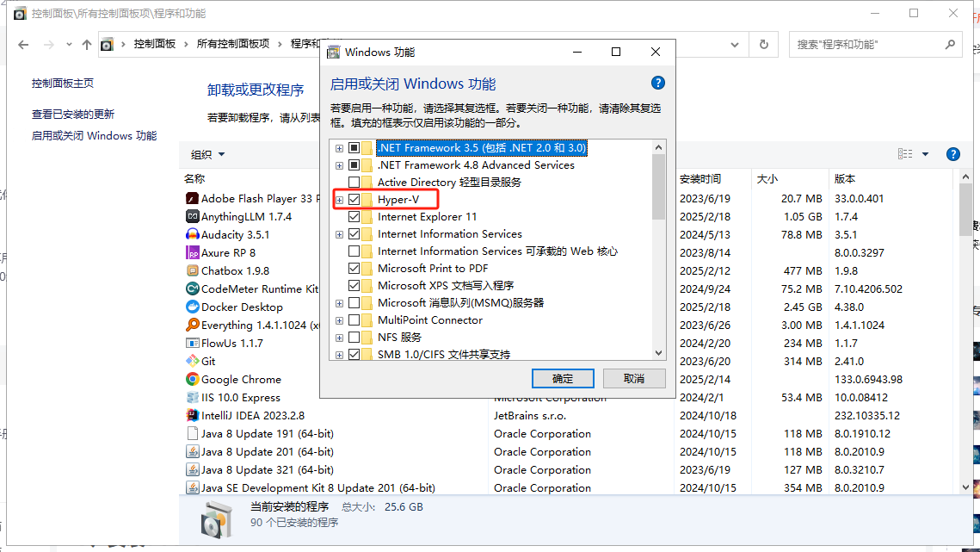This screenshot has height=552, width=980.
Task: Refresh the Control Panel address bar
Action: point(764,45)
